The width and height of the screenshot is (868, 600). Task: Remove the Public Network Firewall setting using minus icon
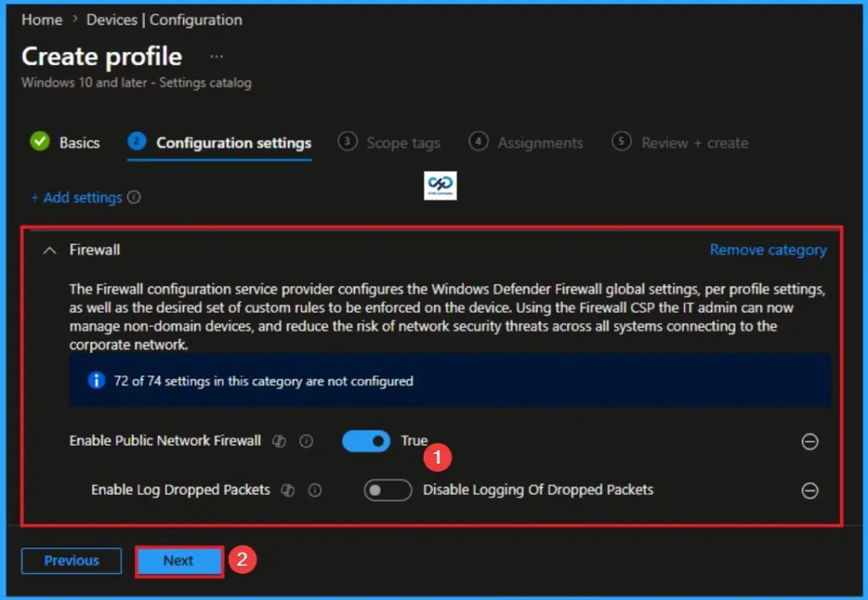pos(810,442)
